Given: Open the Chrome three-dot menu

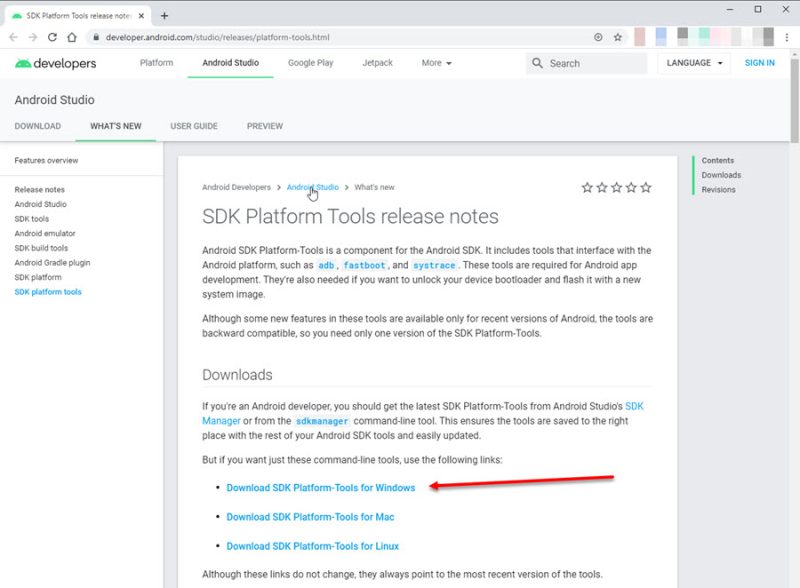Looking at the screenshot, I should pos(786,37).
